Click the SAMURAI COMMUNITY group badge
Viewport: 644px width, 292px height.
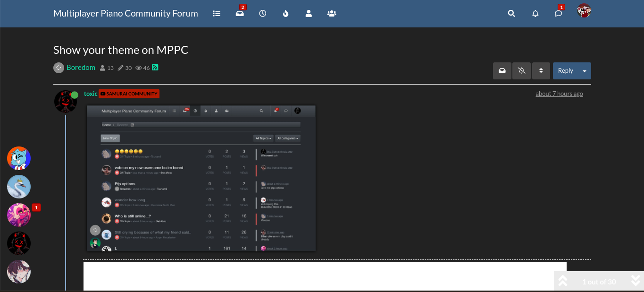(x=129, y=94)
